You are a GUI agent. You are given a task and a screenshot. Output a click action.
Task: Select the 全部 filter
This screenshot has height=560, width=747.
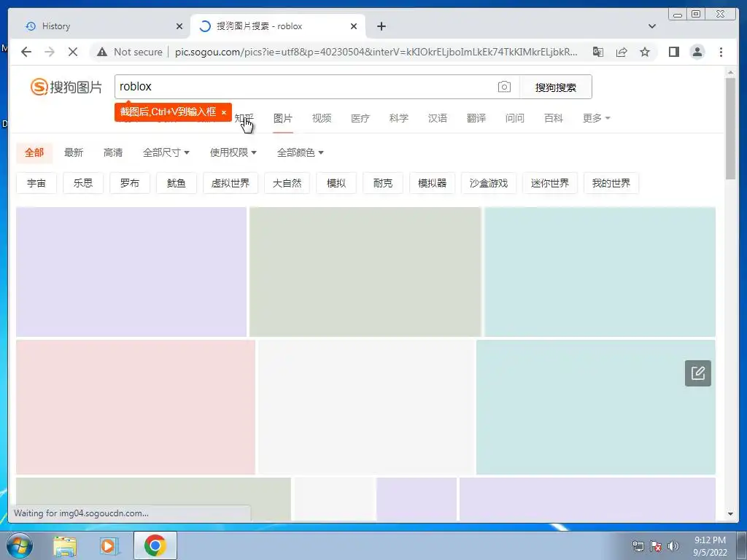[x=34, y=152]
